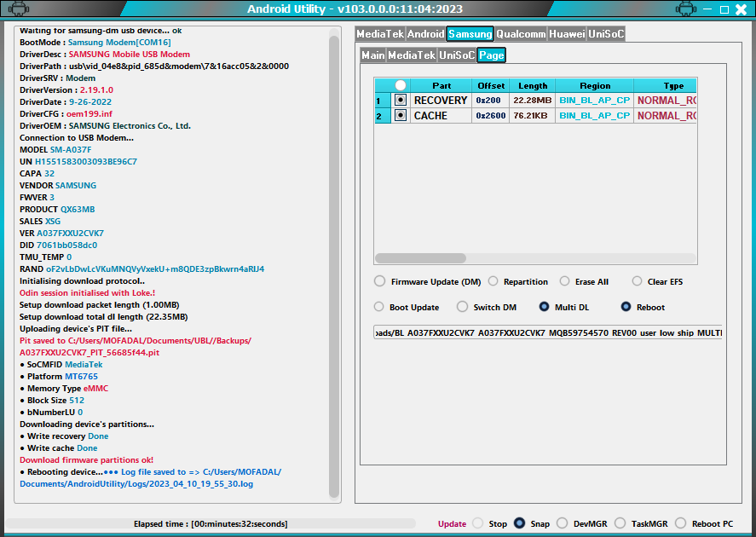Viewport: 756px width, 537px height.
Task: Click the BIN_BL_AP_CP region in CACHE row
Action: [595, 116]
